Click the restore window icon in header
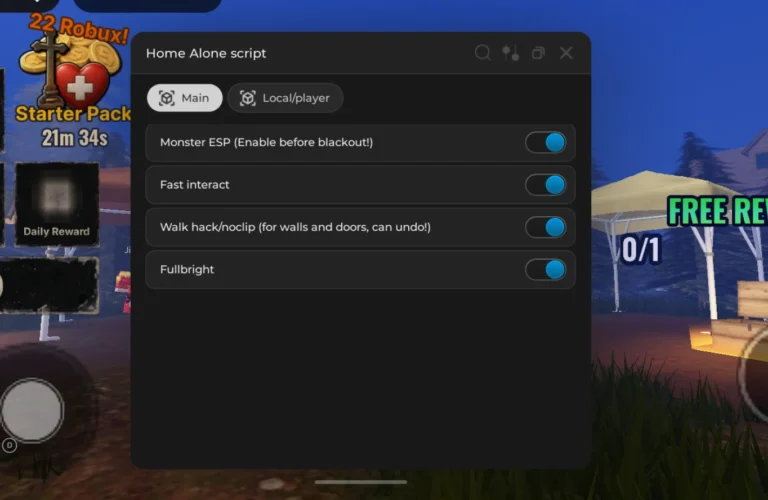This screenshot has height=500, width=768. [538, 53]
